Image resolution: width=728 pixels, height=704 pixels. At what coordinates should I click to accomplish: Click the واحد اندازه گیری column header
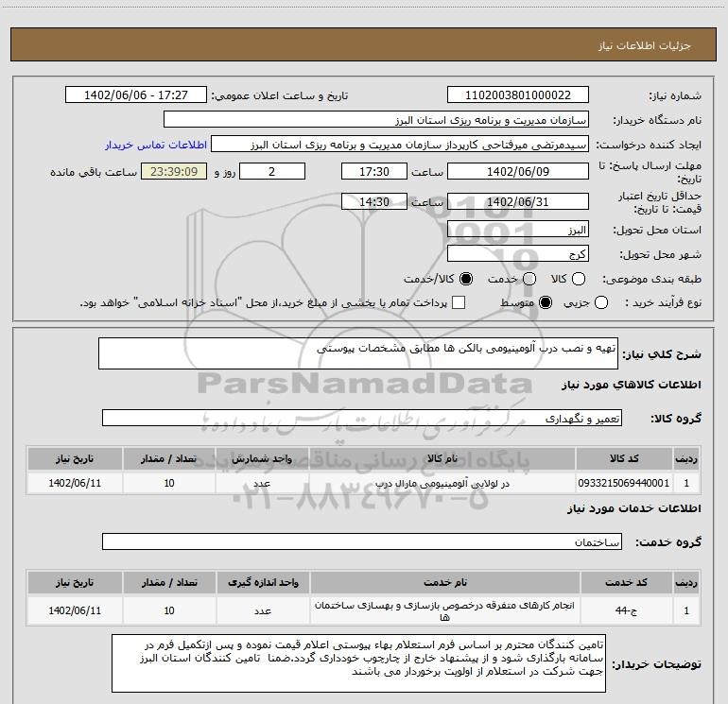(x=263, y=582)
